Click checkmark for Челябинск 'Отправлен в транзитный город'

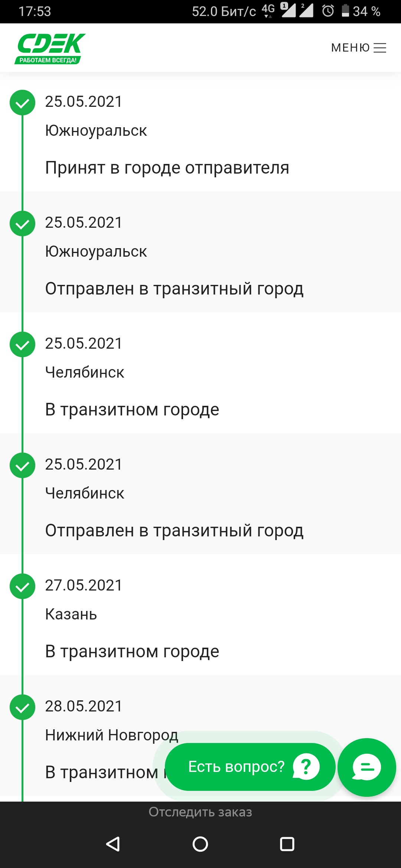point(22,466)
